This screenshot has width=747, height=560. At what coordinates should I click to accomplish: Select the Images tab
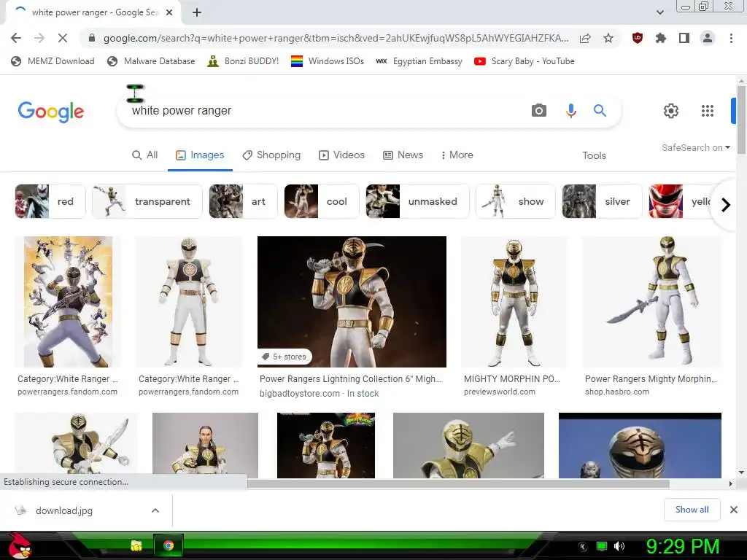tap(200, 155)
